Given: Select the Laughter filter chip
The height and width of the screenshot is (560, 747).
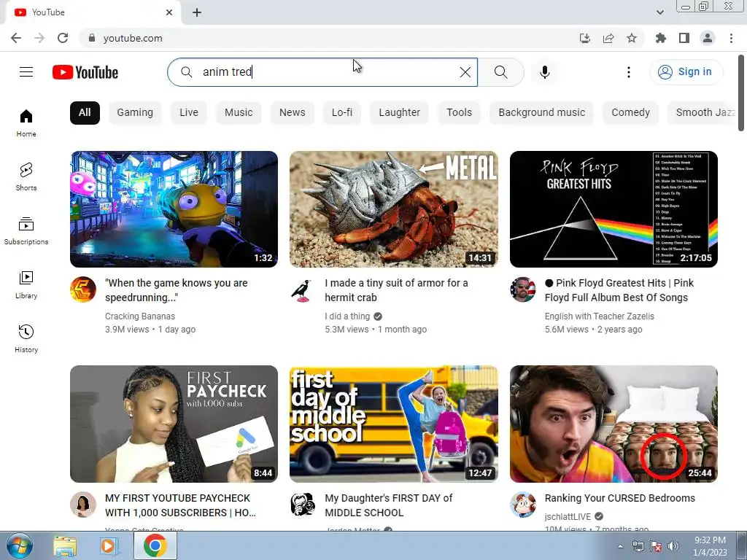Looking at the screenshot, I should pyautogui.click(x=399, y=113).
